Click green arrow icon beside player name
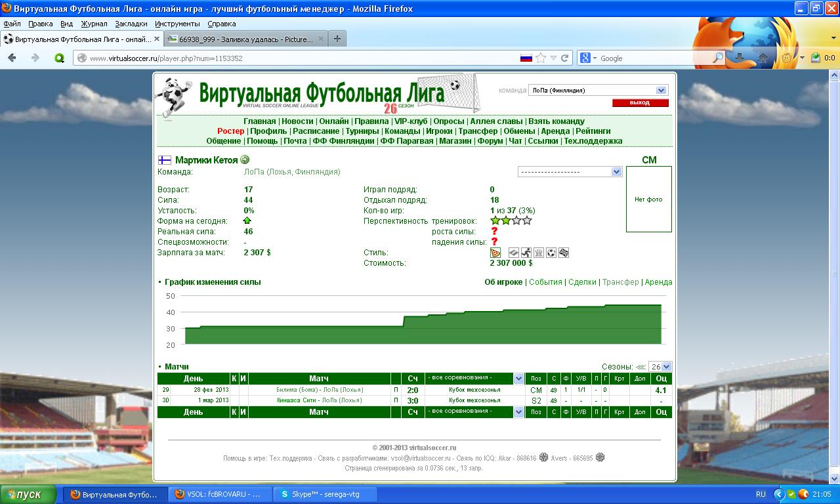Screen dimensions: 840x504 245,159
